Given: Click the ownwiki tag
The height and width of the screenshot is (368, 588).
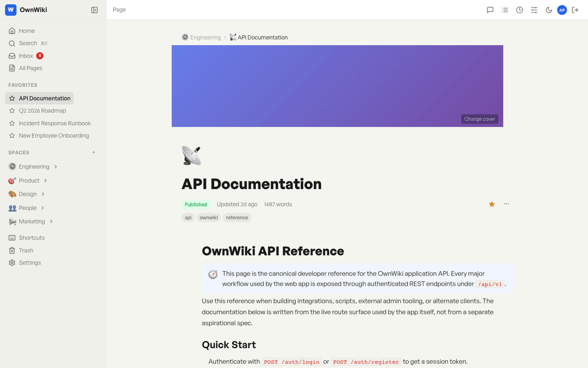Looking at the screenshot, I should tap(209, 218).
